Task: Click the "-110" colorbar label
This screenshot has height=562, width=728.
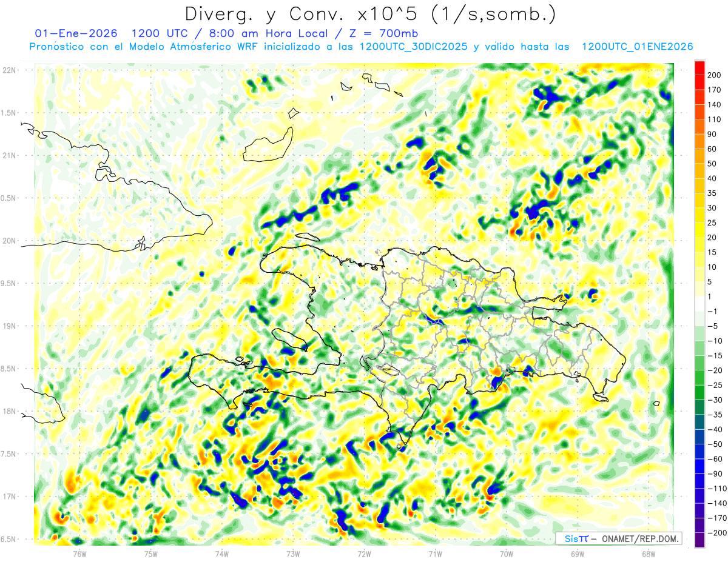Action: click(717, 488)
